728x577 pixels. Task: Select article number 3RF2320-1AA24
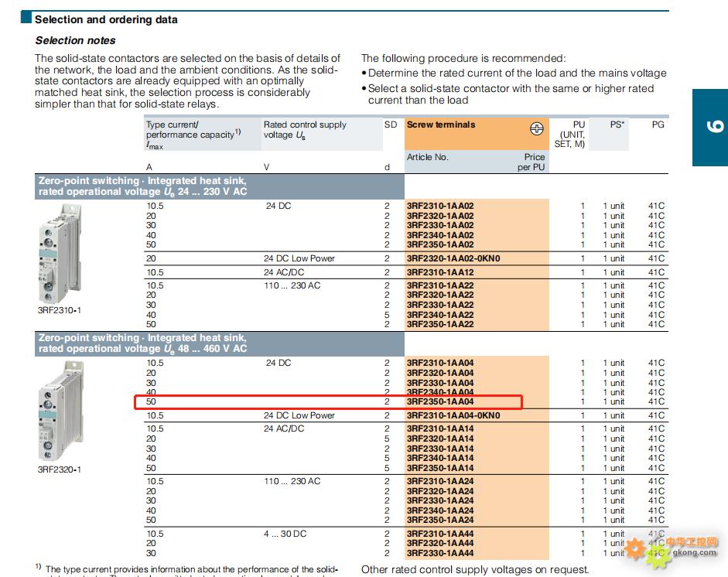tap(440, 491)
